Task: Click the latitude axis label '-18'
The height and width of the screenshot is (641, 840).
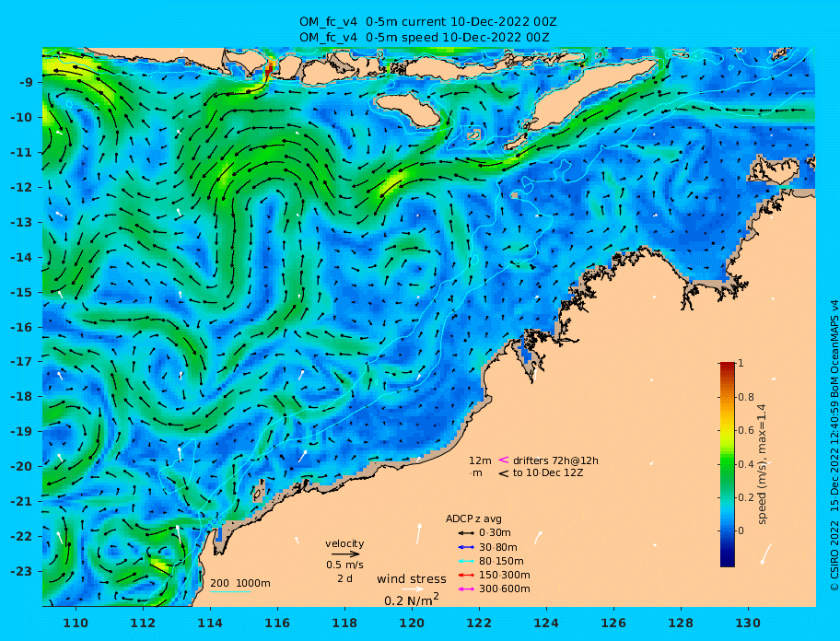Action: 22,396
